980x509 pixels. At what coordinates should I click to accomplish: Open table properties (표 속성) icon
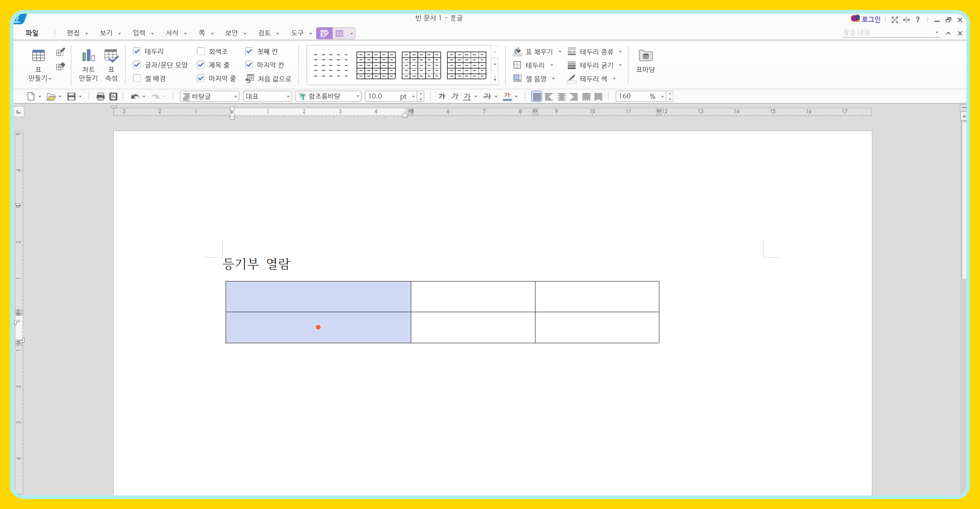pos(111,56)
